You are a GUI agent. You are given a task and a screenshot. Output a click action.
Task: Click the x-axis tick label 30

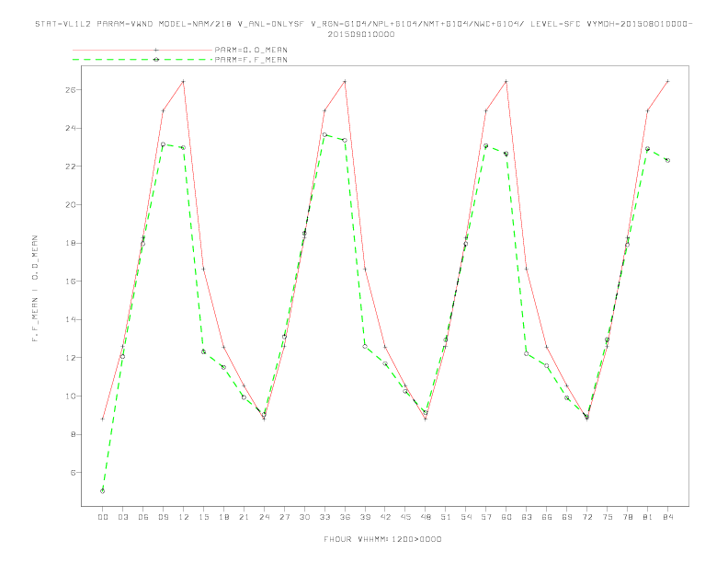304,517
